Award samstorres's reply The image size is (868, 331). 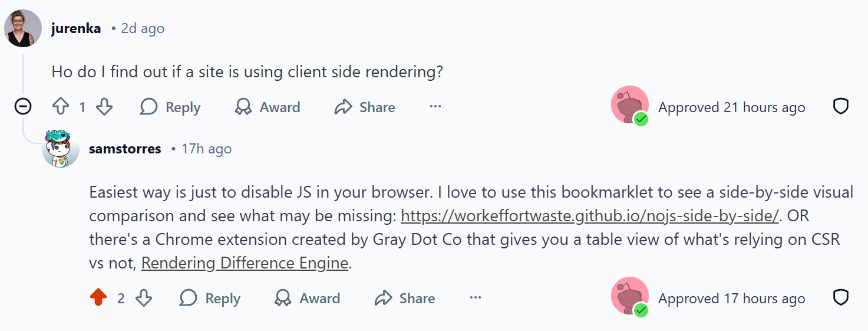click(x=308, y=298)
